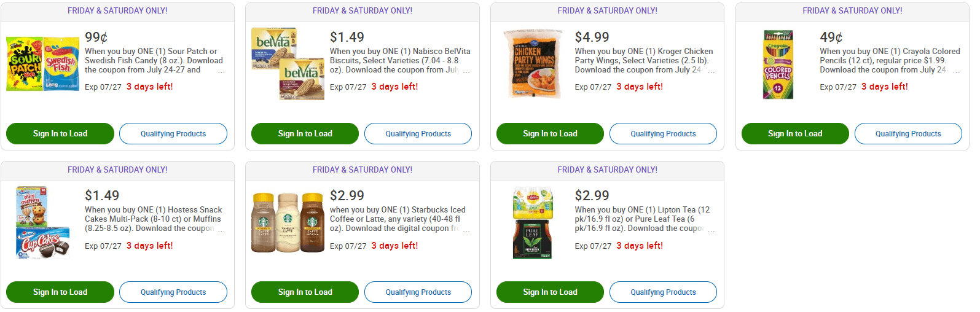The width and height of the screenshot is (980, 312).
Task: Open the Lipton and Pure Leaf Tea image
Action: tap(533, 223)
